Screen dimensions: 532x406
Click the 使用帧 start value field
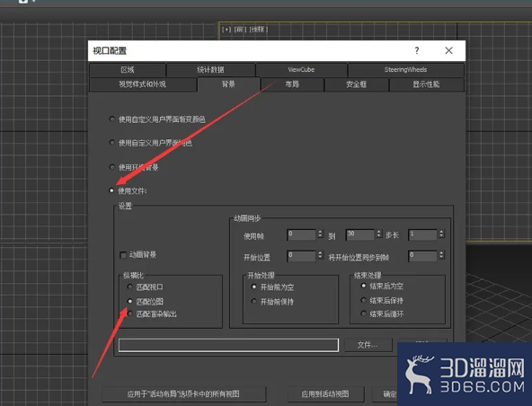(x=301, y=234)
